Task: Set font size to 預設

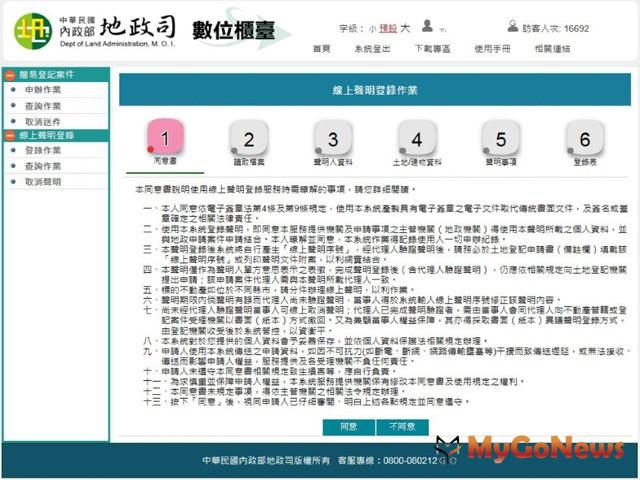Action: click(x=388, y=29)
